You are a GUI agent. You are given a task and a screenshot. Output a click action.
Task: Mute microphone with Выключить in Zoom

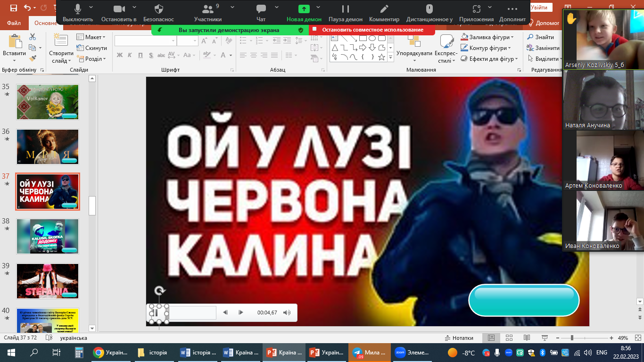78,13
